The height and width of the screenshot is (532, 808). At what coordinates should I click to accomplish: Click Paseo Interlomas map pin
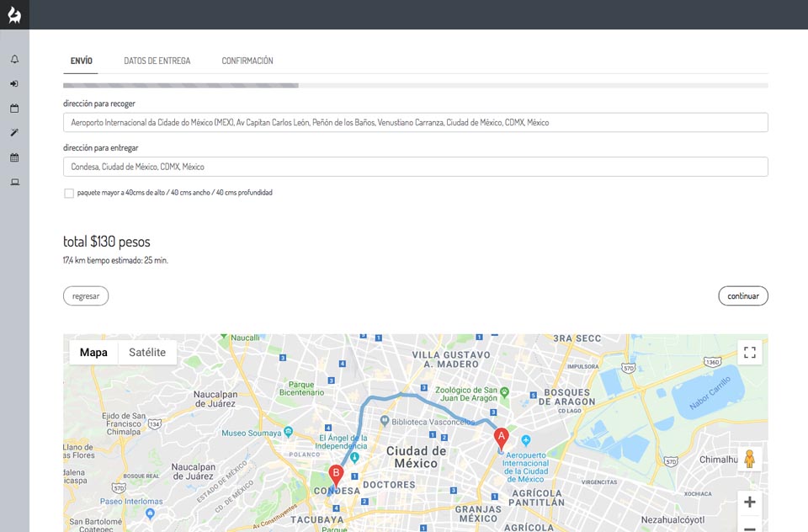pyautogui.click(x=150, y=513)
